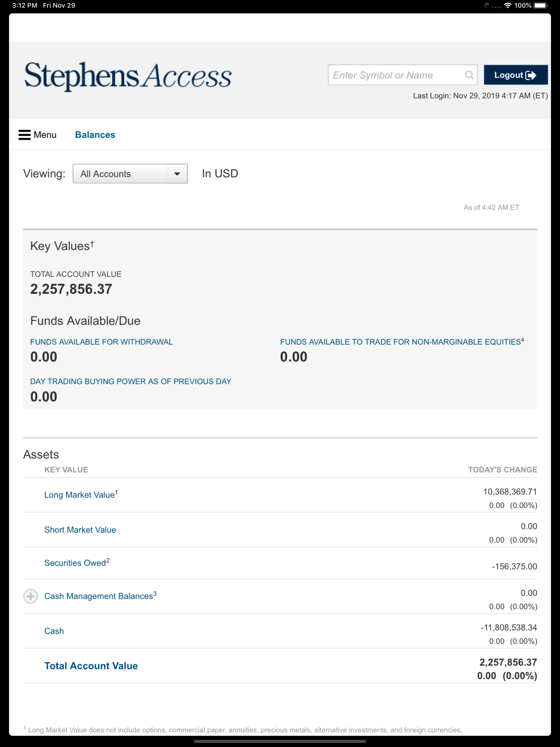Click the Key Values heading
The image size is (560, 747).
pos(62,246)
